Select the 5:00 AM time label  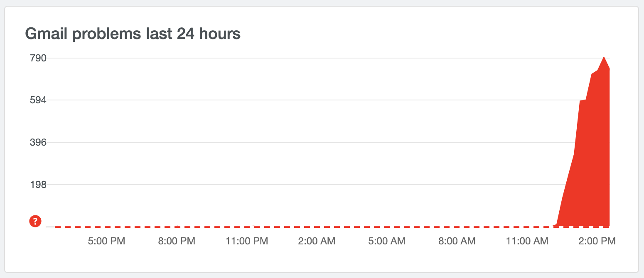coord(387,241)
